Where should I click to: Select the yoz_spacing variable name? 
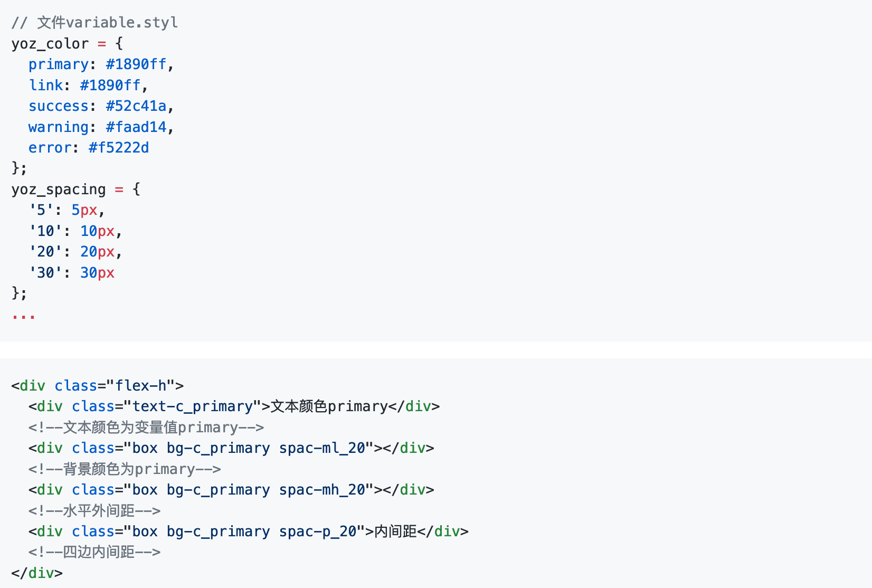click(59, 189)
